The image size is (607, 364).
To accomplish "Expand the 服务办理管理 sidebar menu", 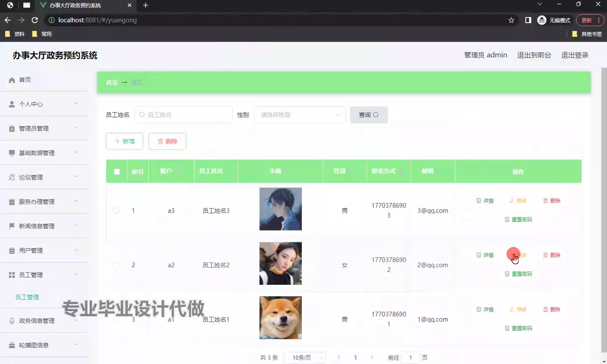I will pyautogui.click(x=44, y=202).
